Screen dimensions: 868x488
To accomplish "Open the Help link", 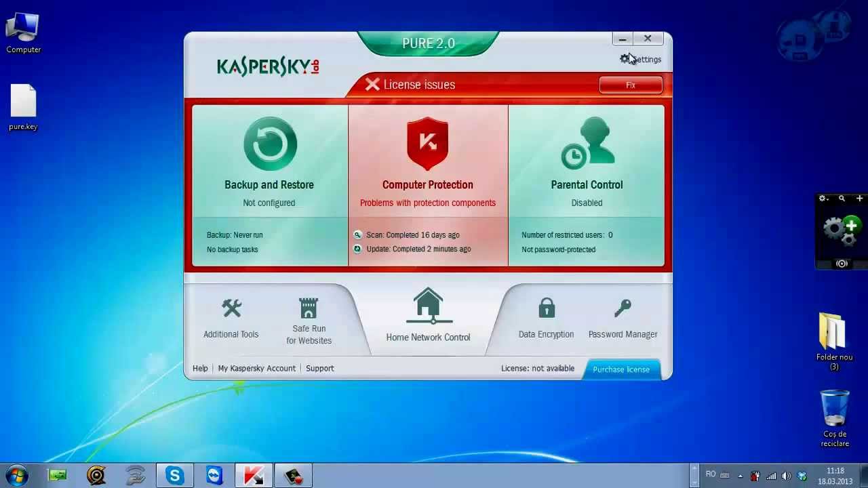I will pos(200,368).
